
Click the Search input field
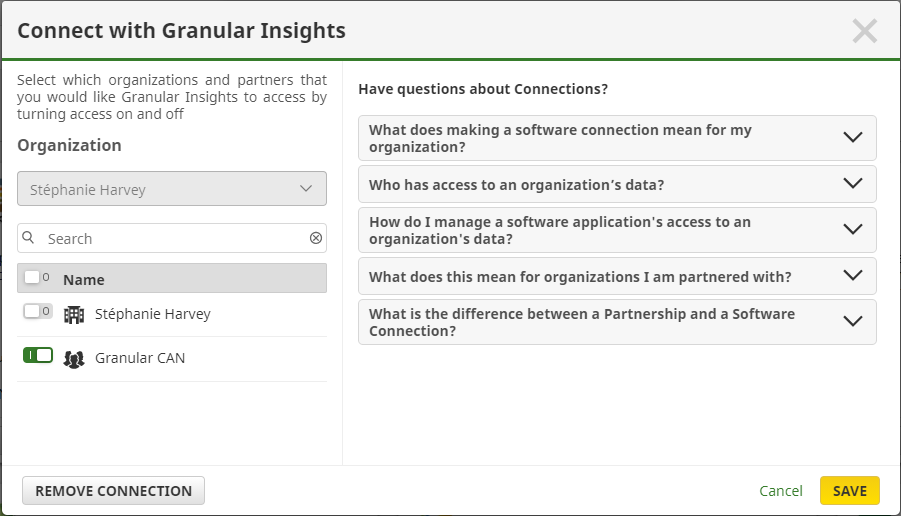click(172, 238)
